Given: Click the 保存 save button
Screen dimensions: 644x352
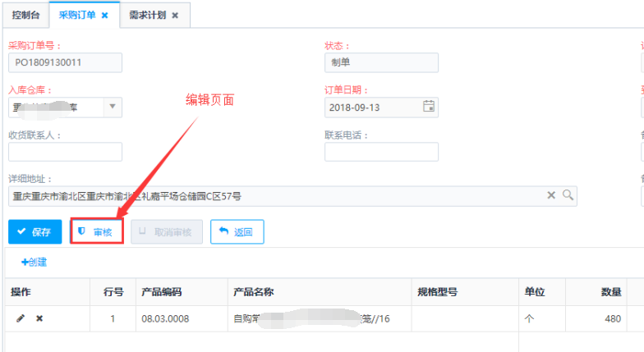Looking at the screenshot, I should click(x=34, y=232).
